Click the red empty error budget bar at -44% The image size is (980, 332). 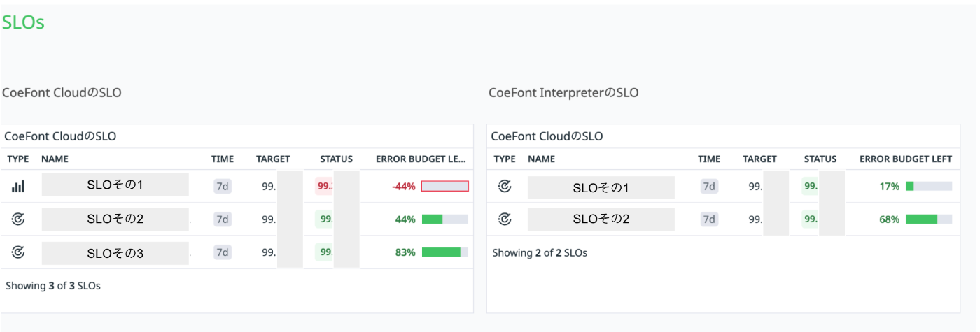(445, 186)
